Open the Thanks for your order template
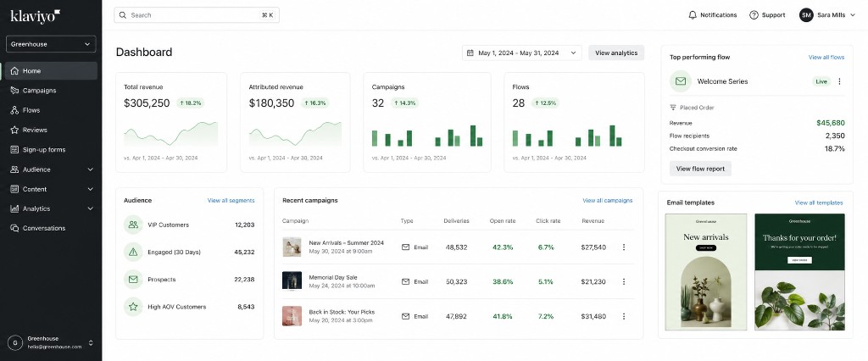The image size is (868, 361). tap(799, 272)
